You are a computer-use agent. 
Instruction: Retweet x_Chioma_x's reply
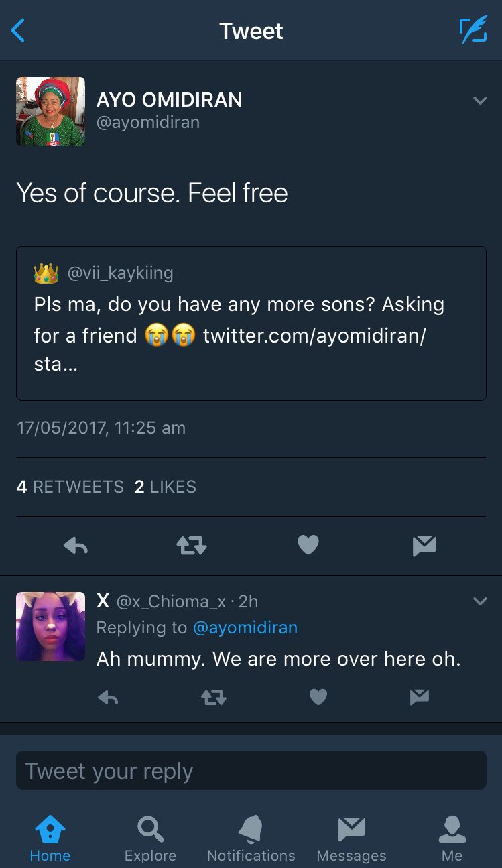point(214,698)
